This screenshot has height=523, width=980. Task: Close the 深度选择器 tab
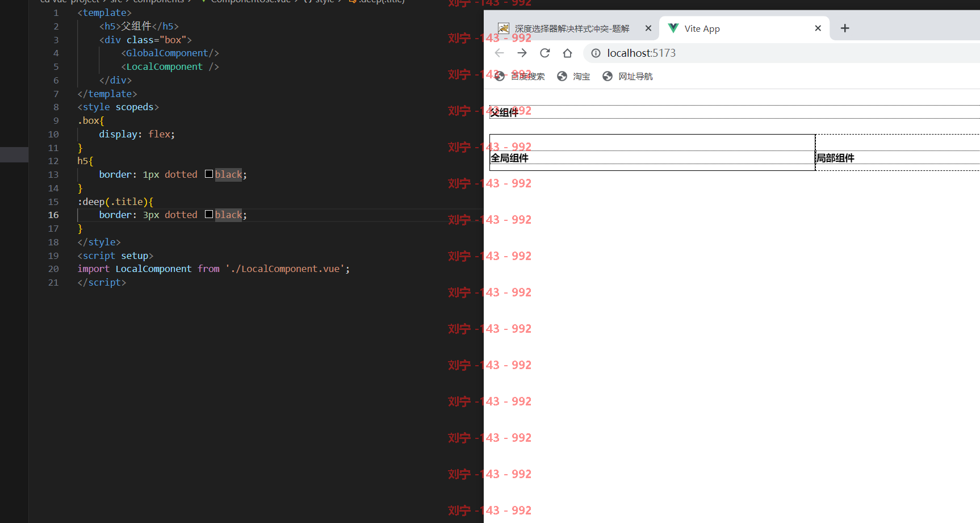coord(648,28)
